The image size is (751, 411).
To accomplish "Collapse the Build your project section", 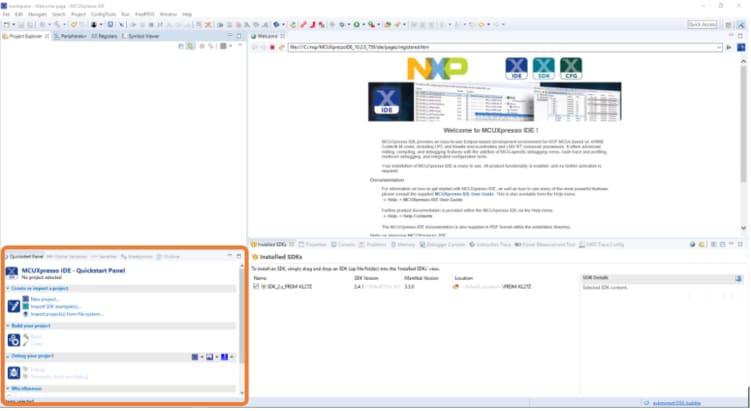I will click(x=8, y=326).
